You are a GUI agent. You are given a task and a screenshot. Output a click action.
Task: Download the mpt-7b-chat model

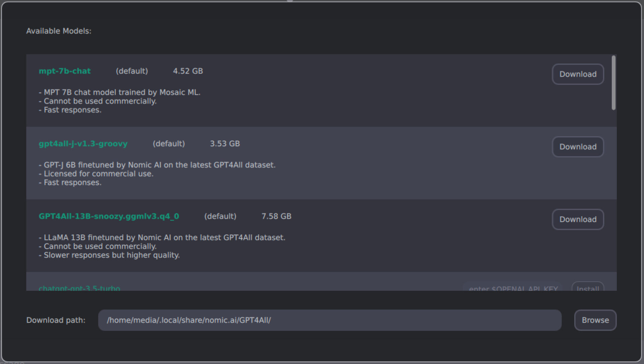point(578,74)
